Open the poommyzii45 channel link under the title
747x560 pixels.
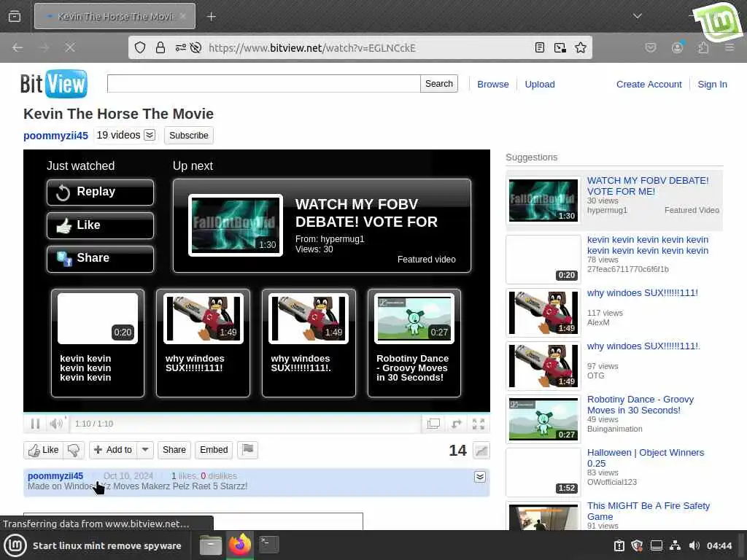pyautogui.click(x=55, y=136)
